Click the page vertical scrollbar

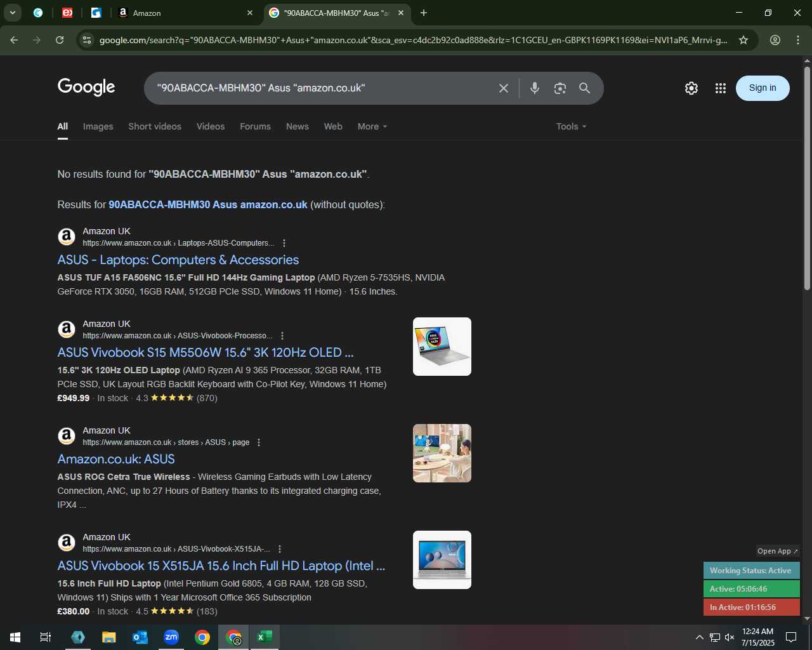pos(807,178)
